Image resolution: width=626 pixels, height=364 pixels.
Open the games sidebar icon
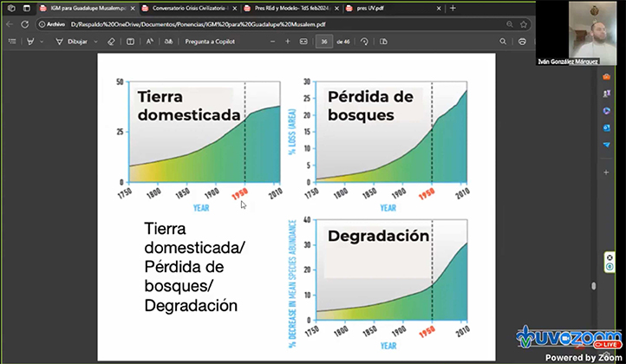(606, 94)
